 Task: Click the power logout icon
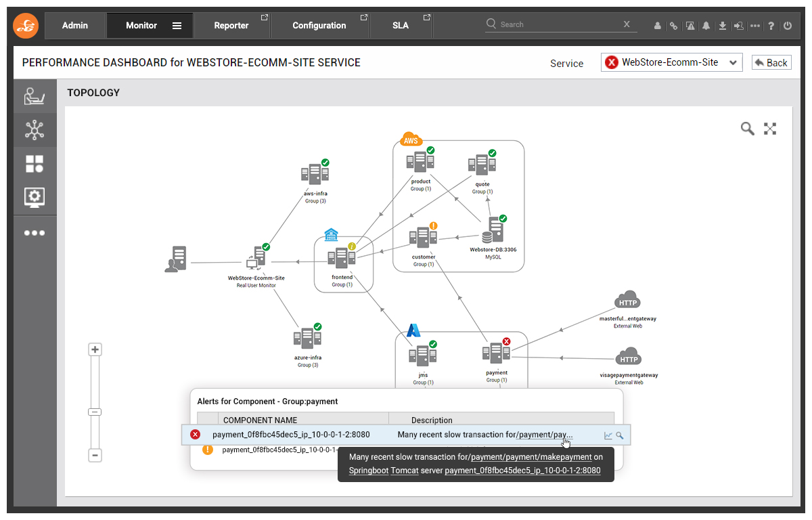coord(787,26)
